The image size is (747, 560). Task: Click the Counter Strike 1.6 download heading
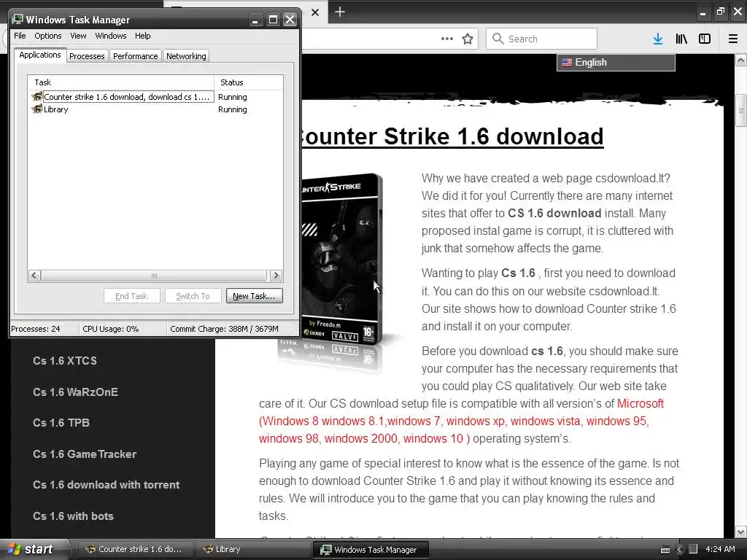click(452, 136)
